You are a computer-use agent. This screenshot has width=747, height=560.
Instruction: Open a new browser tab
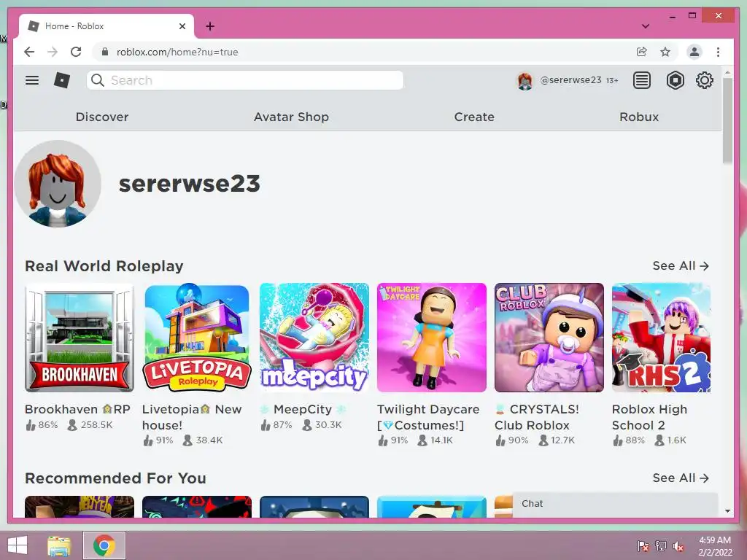(209, 26)
